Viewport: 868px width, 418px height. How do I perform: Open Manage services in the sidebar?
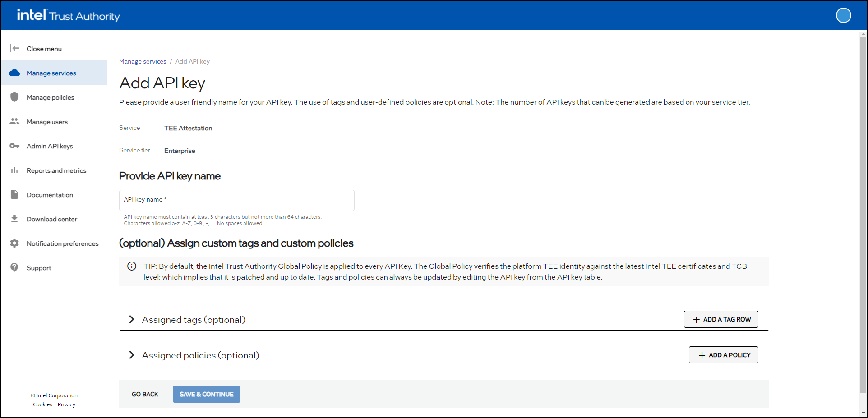(x=54, y=73)
